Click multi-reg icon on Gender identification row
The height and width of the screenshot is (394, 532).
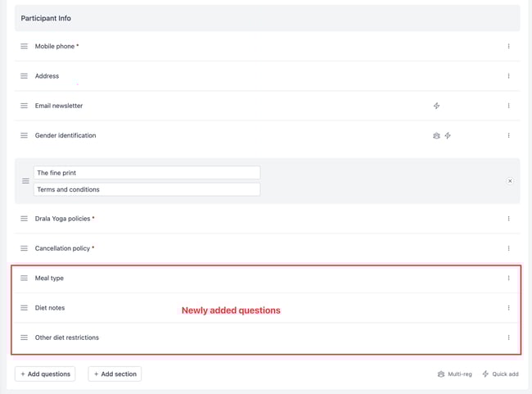click(x=436, y=135)
